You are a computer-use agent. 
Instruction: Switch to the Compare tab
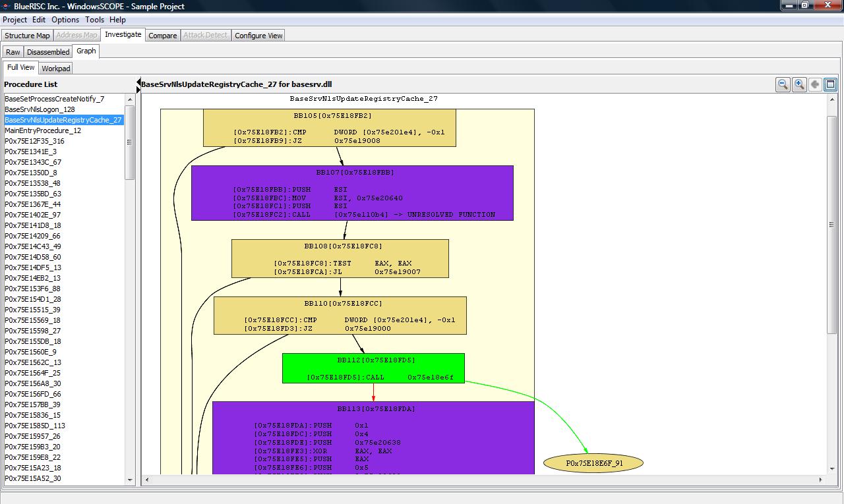(162, 36)
